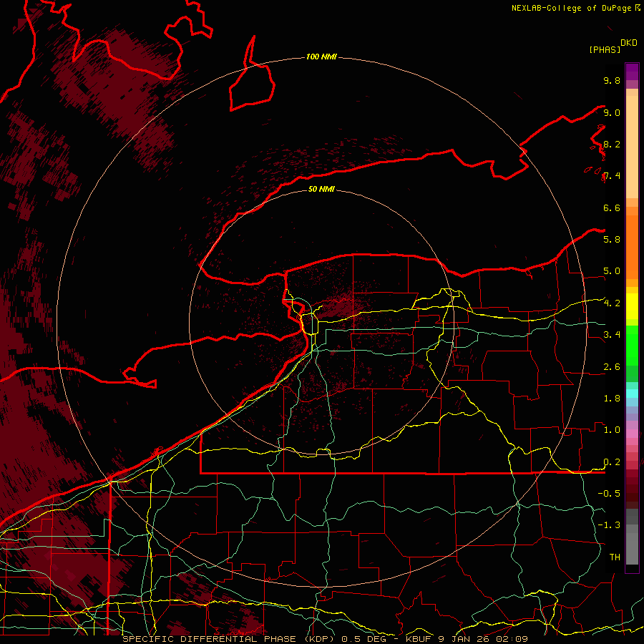Click the 9.0 value on the color scale

pyautogui.click(x=612, y=112)
